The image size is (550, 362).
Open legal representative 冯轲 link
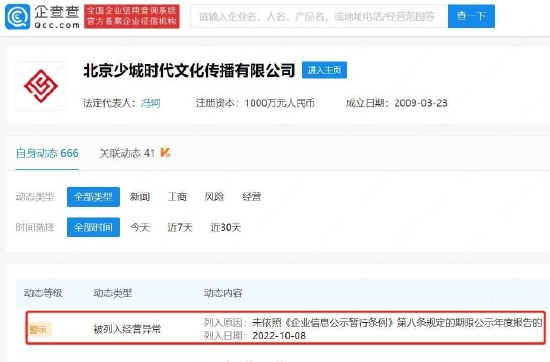tap(150, 103)
